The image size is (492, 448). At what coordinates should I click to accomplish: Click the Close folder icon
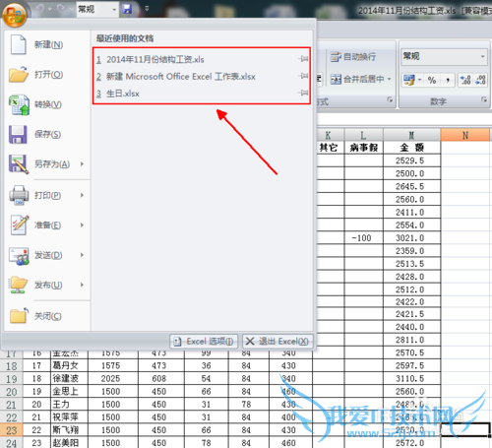pos(19,316)
